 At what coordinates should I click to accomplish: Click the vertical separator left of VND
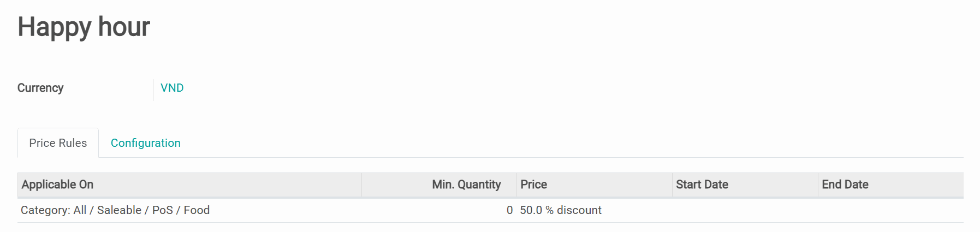[x=153, y=90]
